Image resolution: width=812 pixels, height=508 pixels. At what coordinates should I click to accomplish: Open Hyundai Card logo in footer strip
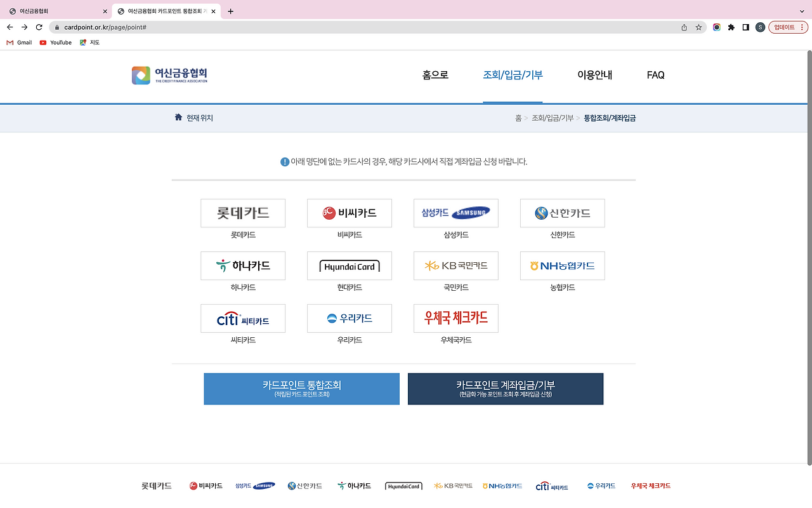tap(403, 486)
